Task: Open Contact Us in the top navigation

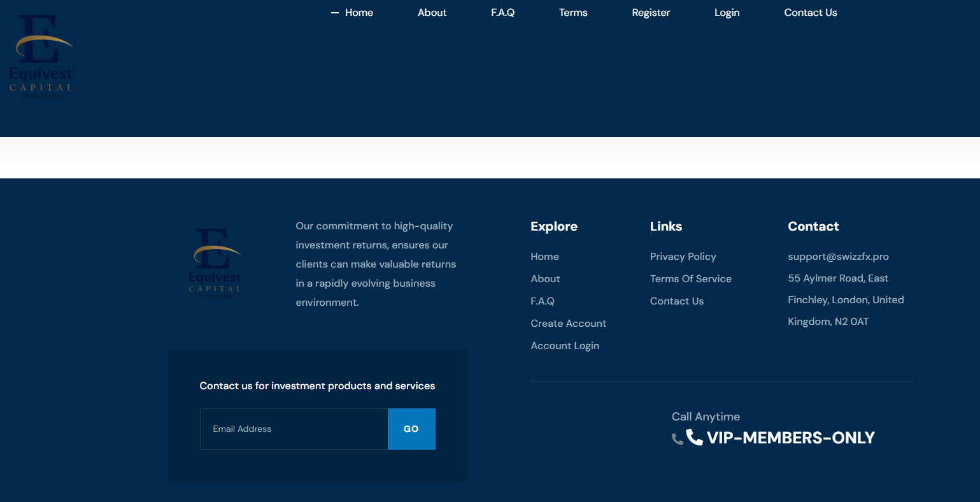Action: click(x=810, y=13)
